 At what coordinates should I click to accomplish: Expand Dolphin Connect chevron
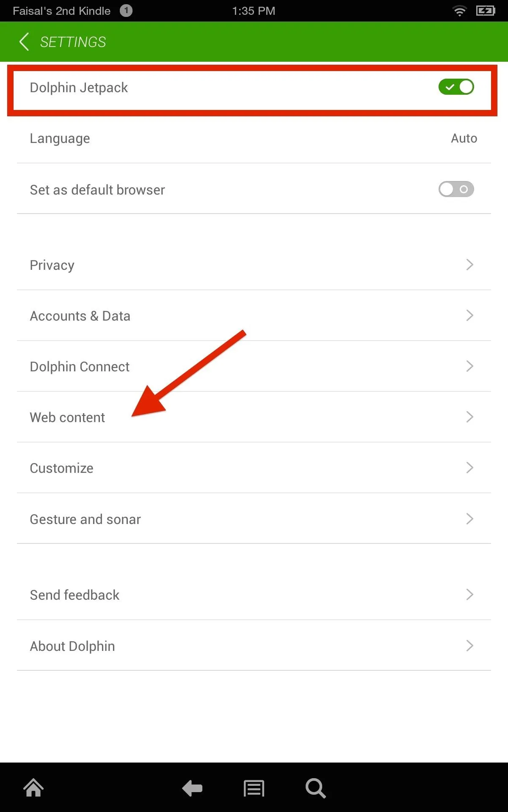pos(469,366)
